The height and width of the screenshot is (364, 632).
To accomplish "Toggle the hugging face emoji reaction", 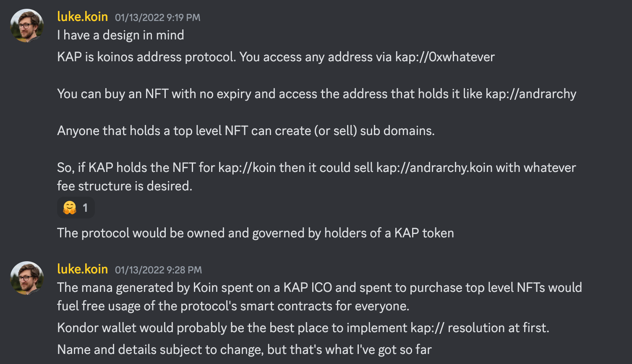I will point(76,208).
